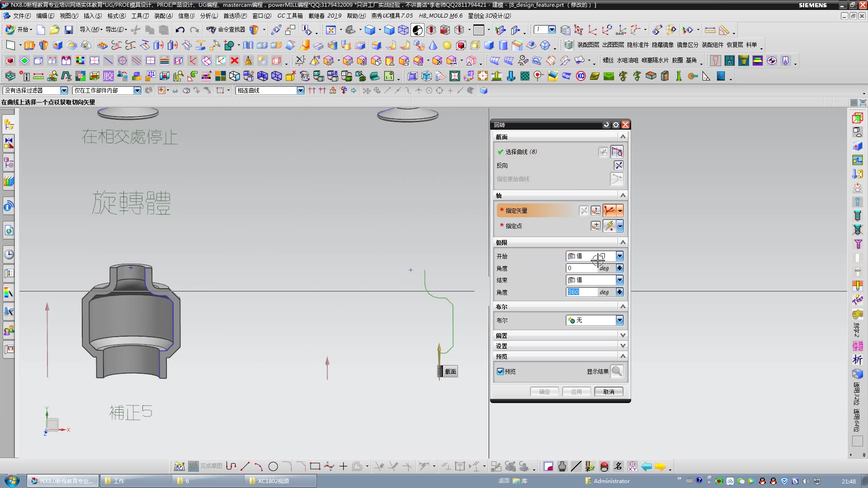Open the 分析 menu
The height and width of the screenshot is (488, 868).
pos(208,16)
